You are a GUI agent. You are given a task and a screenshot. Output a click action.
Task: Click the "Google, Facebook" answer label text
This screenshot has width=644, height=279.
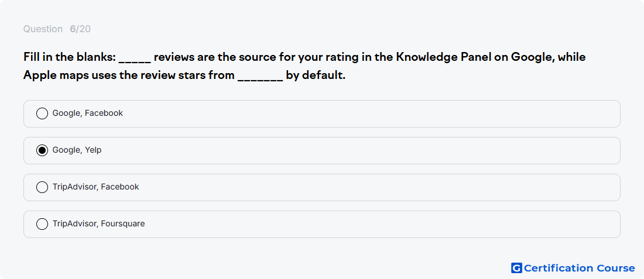[x=87, y=113]
